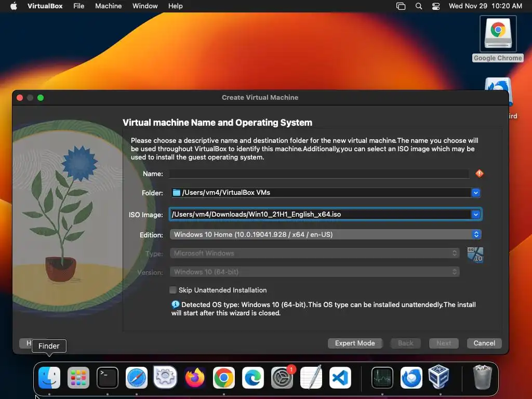Open Launchpad in the dock

[78, 377]
